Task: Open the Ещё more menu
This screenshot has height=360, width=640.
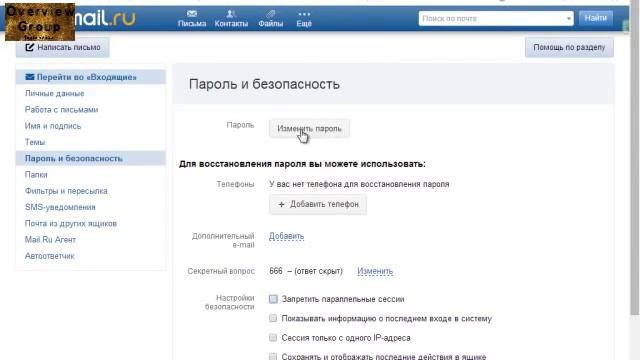Action: point(304,19)
